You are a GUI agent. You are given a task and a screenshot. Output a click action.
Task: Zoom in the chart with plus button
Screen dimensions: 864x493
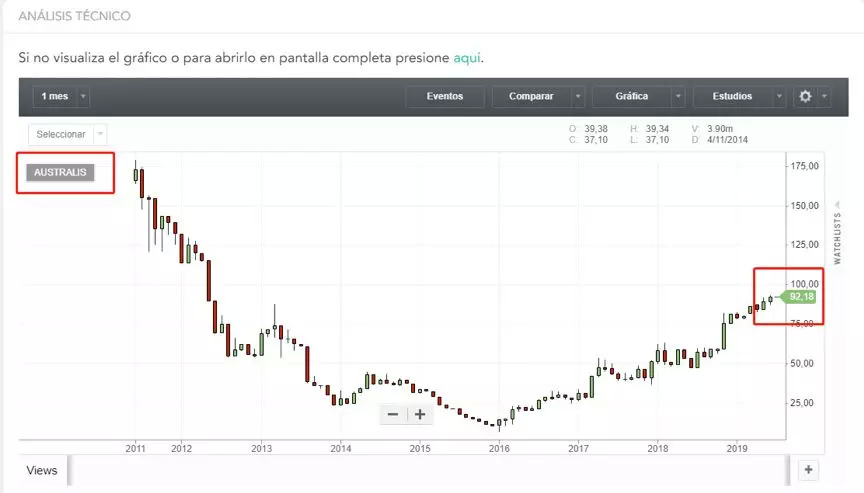(420, 414)
